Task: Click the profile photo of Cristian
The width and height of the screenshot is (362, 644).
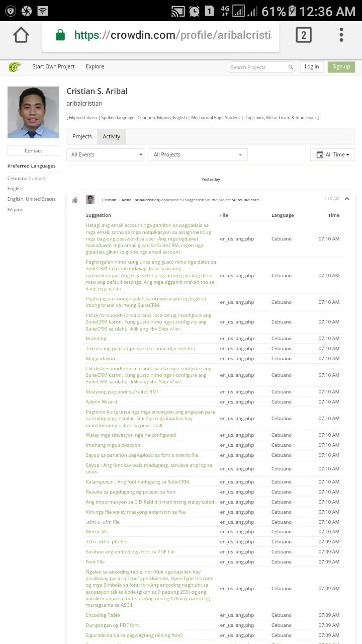Action: (x=33, y=112)
